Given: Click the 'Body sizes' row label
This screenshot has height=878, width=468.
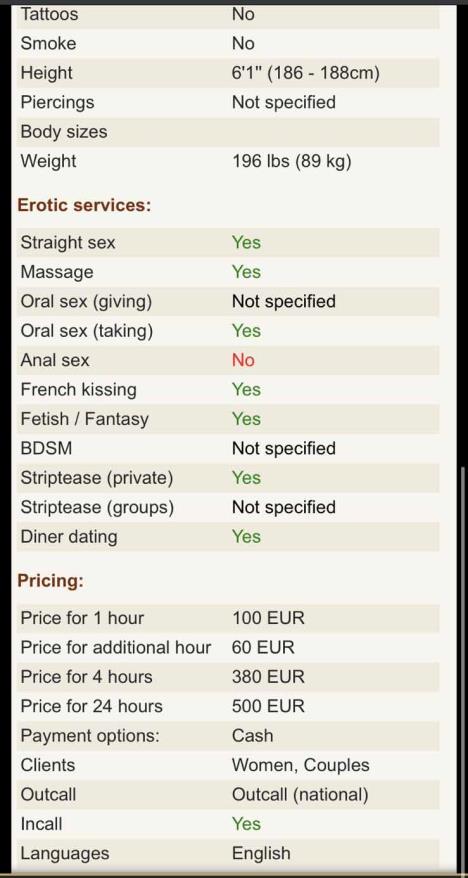Looking at the screenshot, I should coord(64,132).
